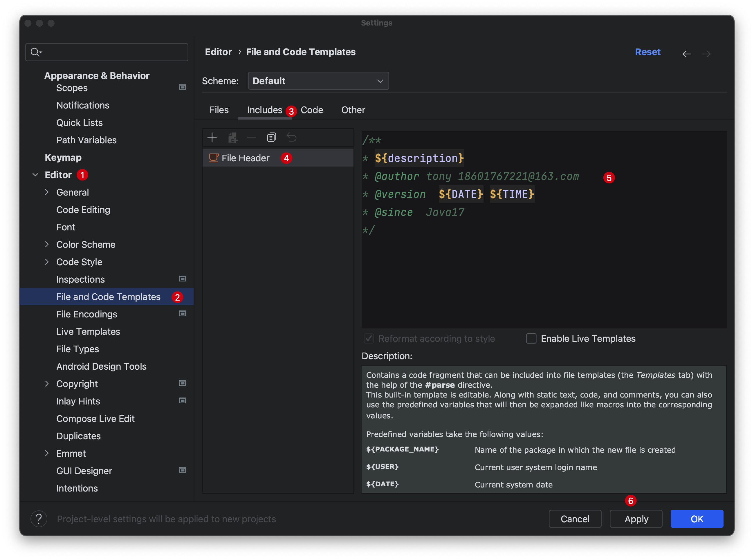Click the Cancel button
The width and height of the screenshot is (754, 560).
pyautogui.click(x=575, y=519)
